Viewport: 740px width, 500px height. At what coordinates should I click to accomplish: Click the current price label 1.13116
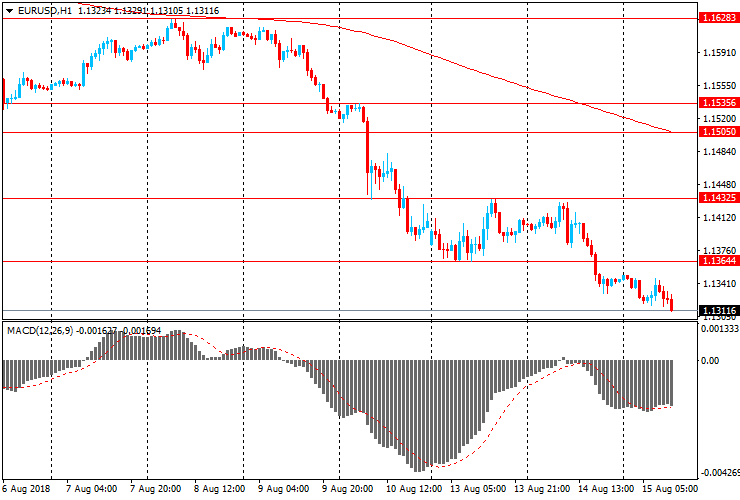pyautogui.click(x=719, y=311)
